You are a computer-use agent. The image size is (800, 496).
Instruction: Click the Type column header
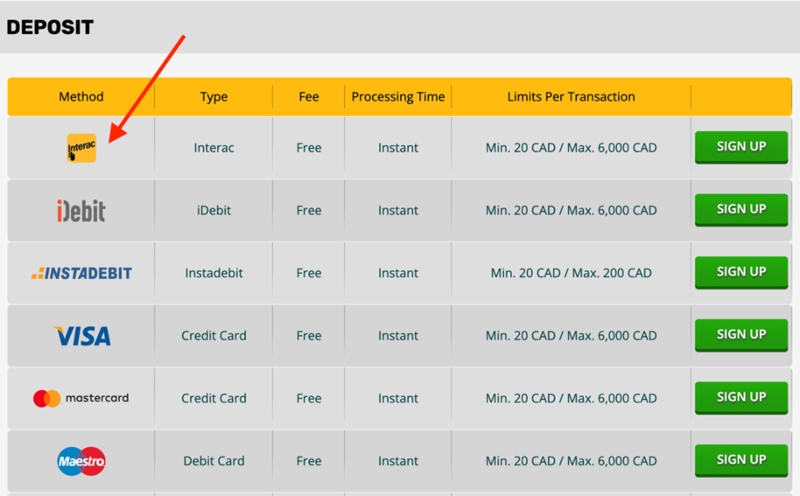(214, 97)
